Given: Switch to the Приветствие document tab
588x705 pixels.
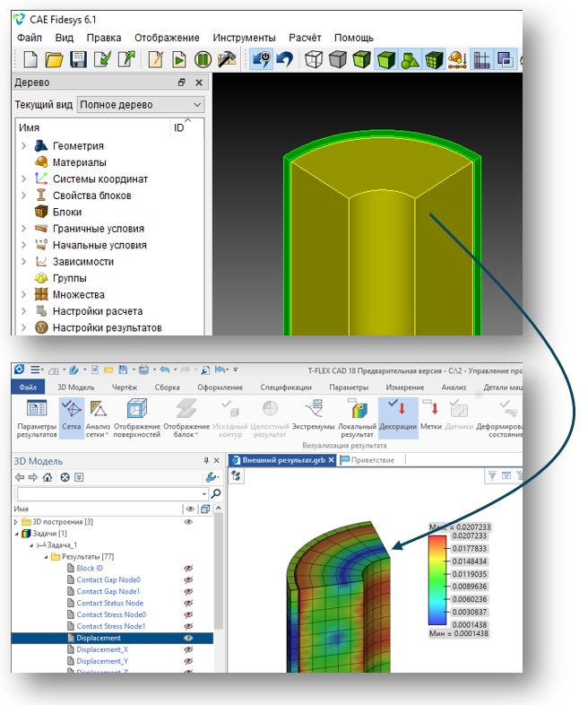Looking at the screenshot, I should [x=372, y=460].
